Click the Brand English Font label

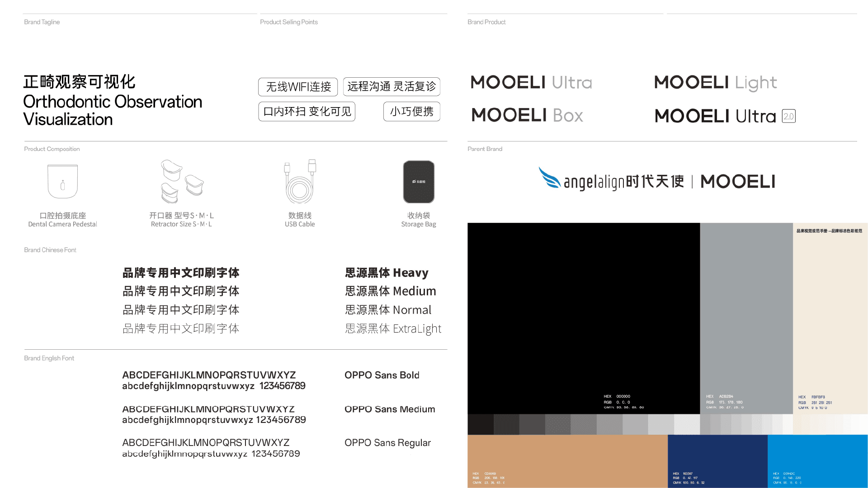(x=49, y=358)
